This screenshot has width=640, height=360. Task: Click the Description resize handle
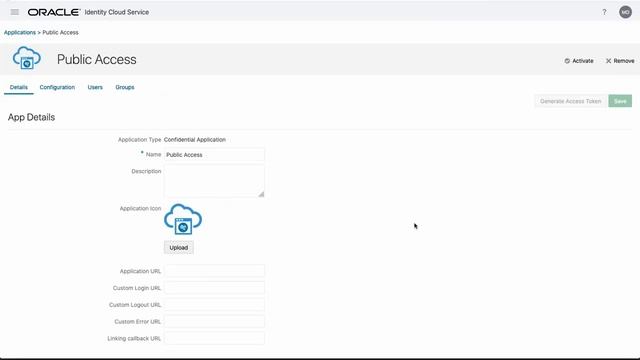tap(261, 194)
